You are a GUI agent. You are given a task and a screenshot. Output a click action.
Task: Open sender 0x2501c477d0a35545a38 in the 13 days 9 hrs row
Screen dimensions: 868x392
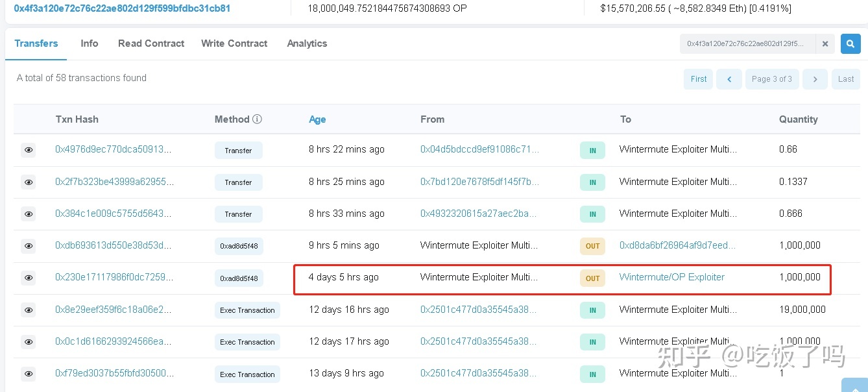click(479, 373)
